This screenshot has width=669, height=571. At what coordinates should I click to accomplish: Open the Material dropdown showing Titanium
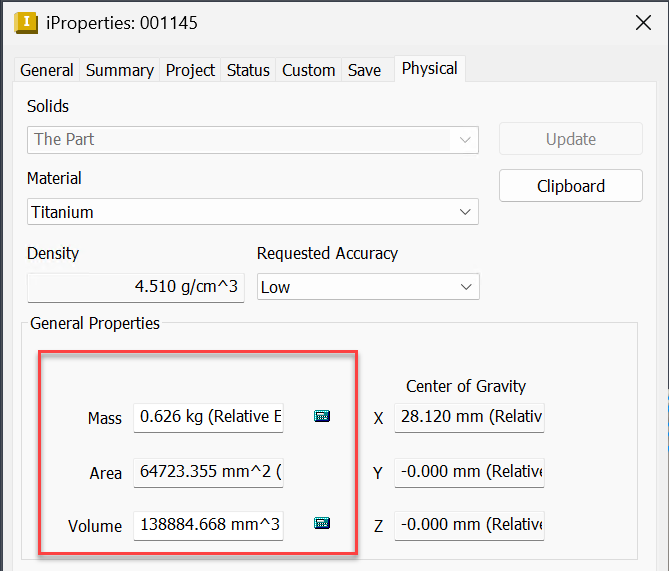point(253,212)
